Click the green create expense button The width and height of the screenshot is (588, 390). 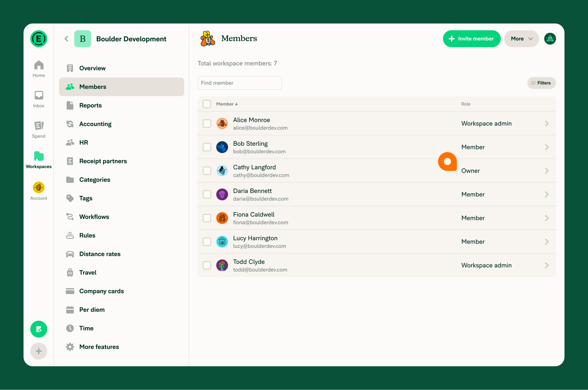tap(39, 329)
